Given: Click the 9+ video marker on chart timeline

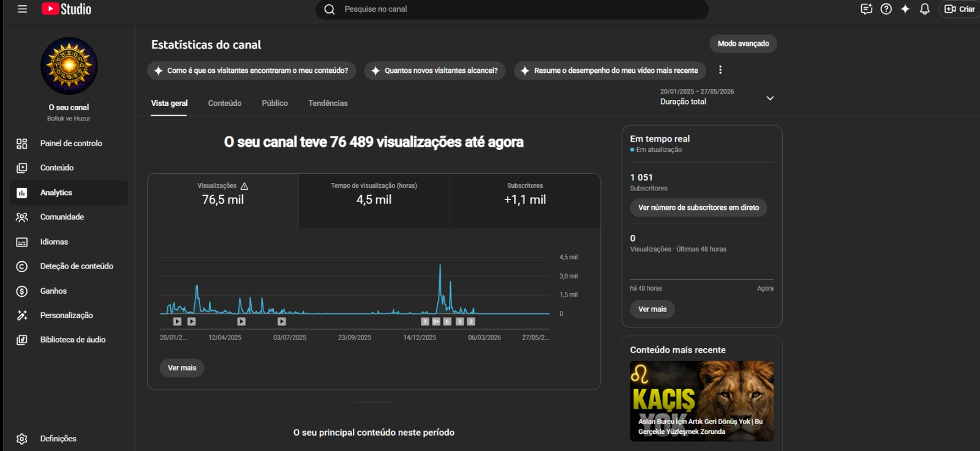Looking at the screenshot, I should pos(436,321).
